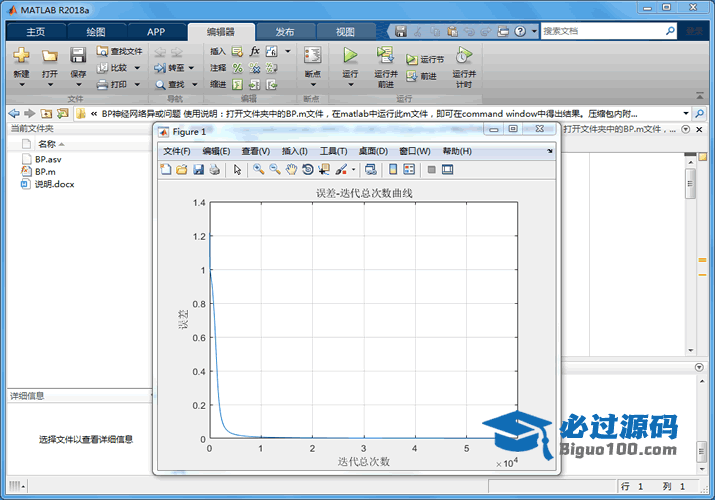Click the 前进 (Advance) icon
The width and height of the screenshot is (715, 500).
411,76
